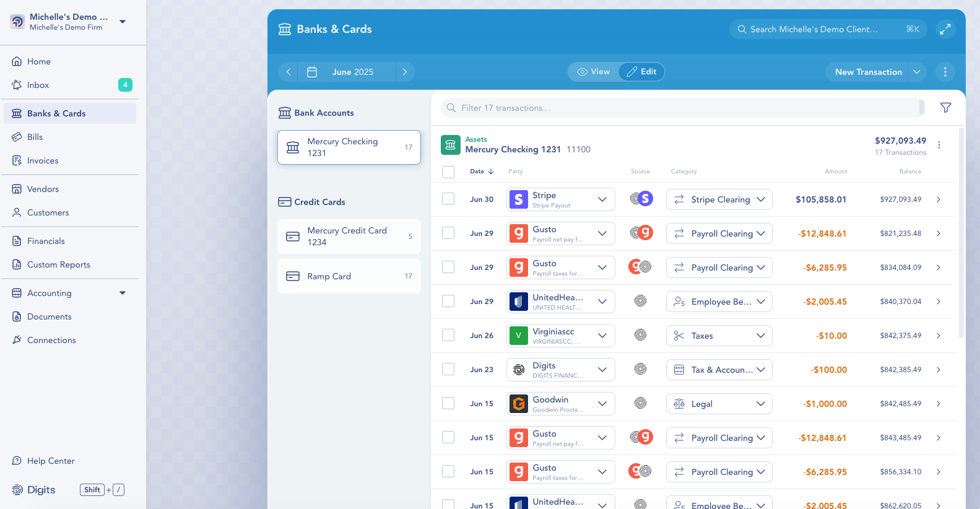The height and width of the screenshot is (509, 980).
Task: Click the filter funnel icon
Action: 945,108
